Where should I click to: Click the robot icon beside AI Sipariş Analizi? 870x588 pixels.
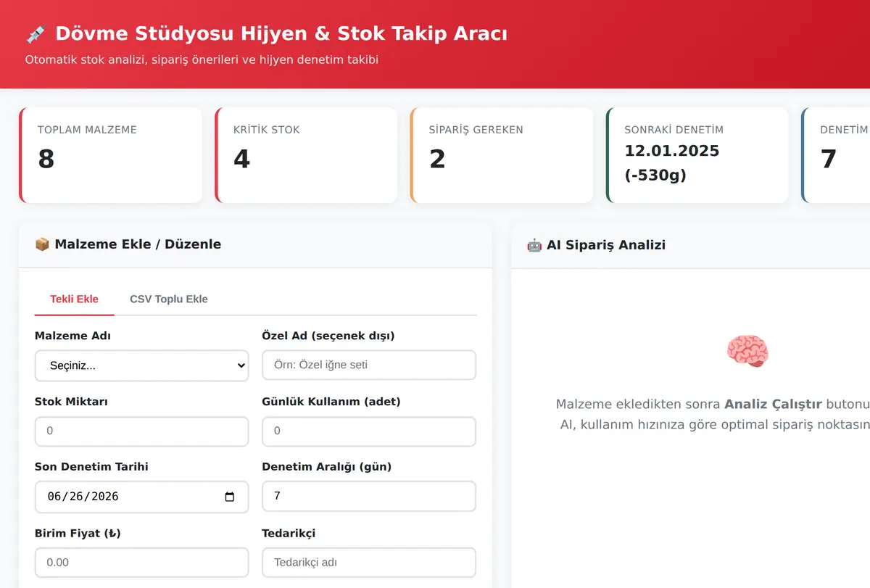point(534,245)
